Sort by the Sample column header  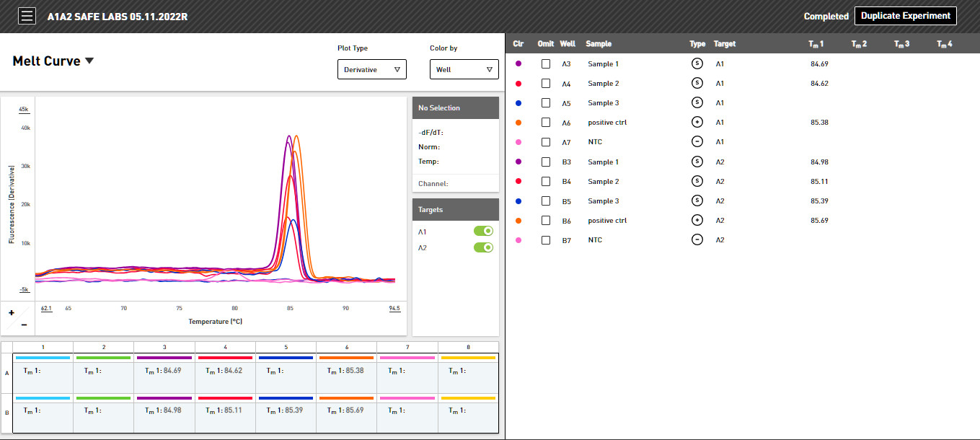point(599,44)
